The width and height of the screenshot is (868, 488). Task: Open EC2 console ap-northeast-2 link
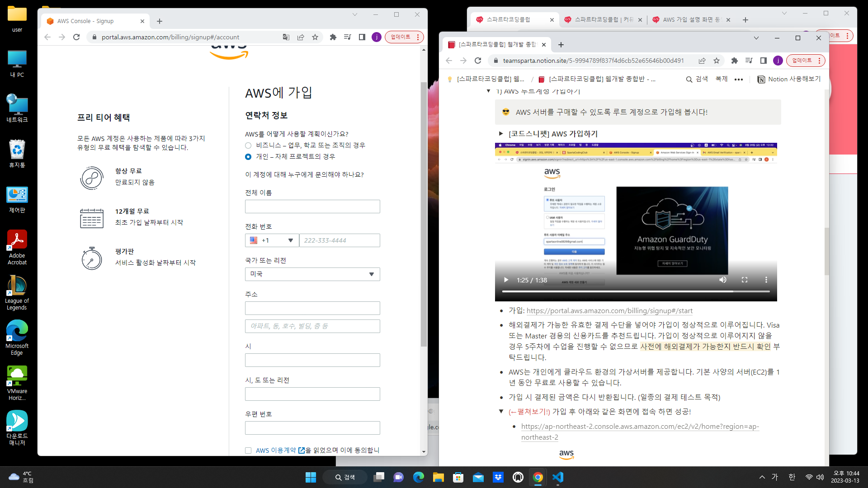tap(640, 432)
